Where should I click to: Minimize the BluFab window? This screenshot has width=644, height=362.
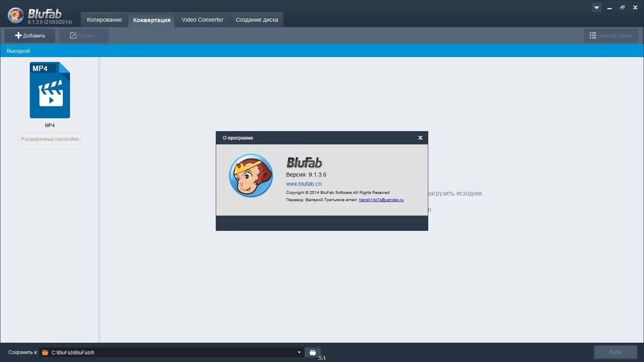[609, 8]
